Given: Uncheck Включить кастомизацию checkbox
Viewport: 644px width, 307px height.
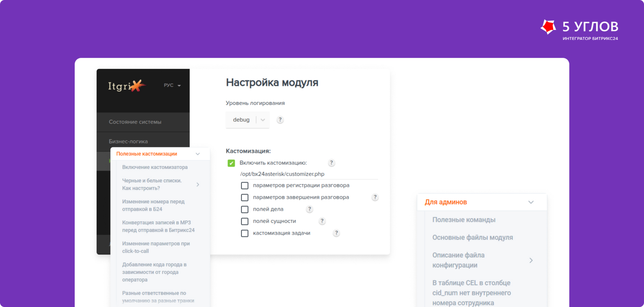Looking at the screenshot, I should [x=231, y=163].
